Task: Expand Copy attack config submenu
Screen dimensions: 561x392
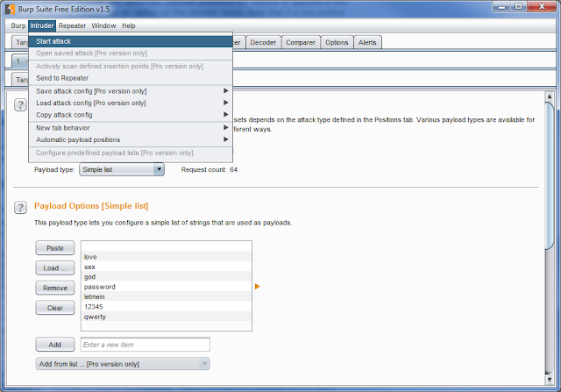Action: [x=131, y=115]
